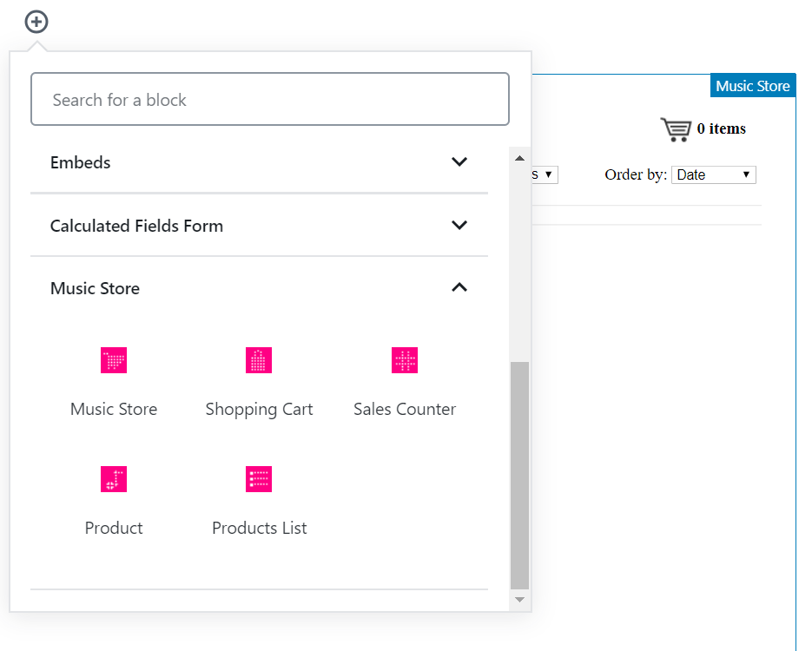Click the Music Store category heading text

pyautogui.click(x=95, y=288)
